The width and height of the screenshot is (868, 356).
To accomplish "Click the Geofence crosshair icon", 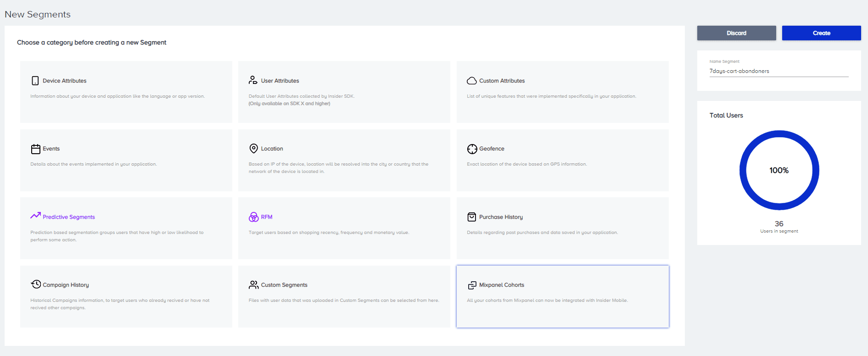I will (x=472, y=149).
